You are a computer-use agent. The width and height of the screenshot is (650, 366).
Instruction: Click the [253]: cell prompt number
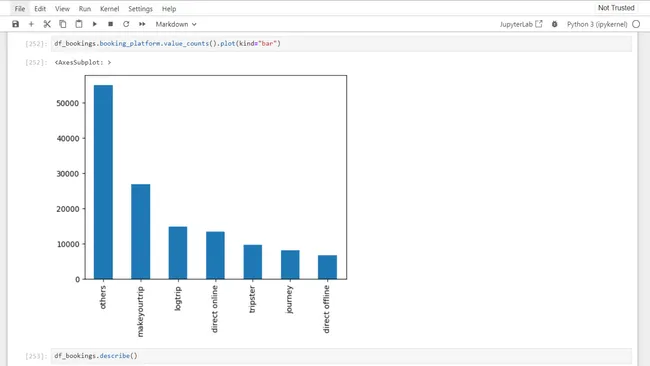coord(36,356)
